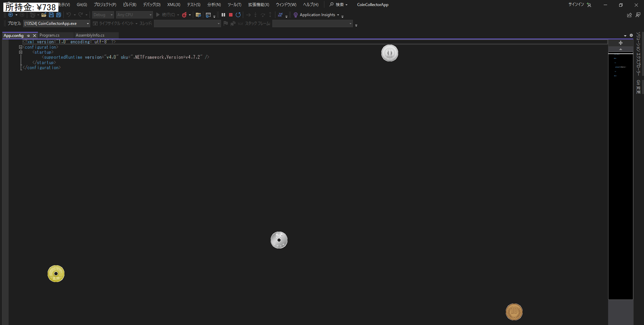Click the pin icon on App.config tab
This screenshot has width=644, height=325.
28,36
